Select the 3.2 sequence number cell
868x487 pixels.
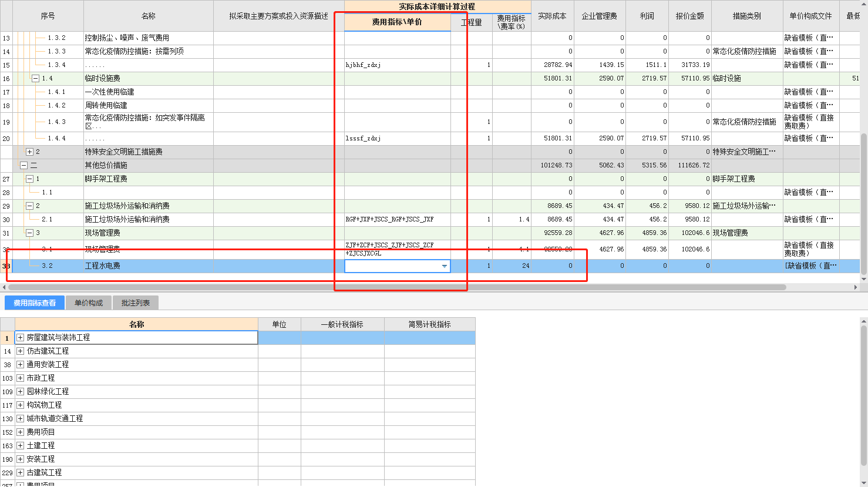[48, 266]
